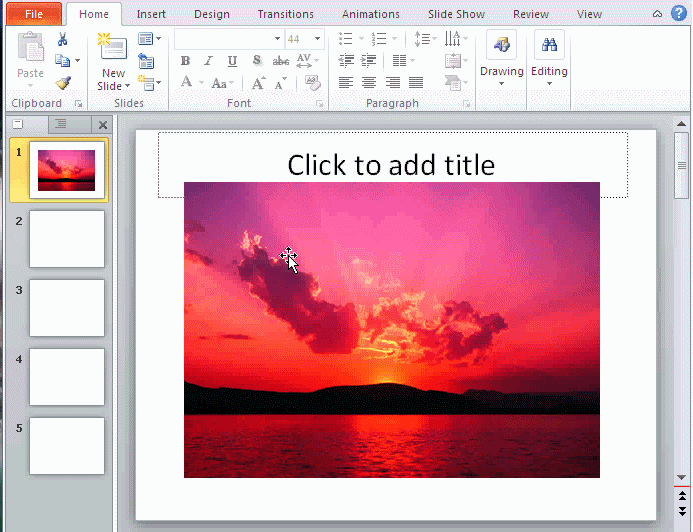Toggle Italic formatting
The height and width of the screenshot is (532, 693).
click(208, 61)
